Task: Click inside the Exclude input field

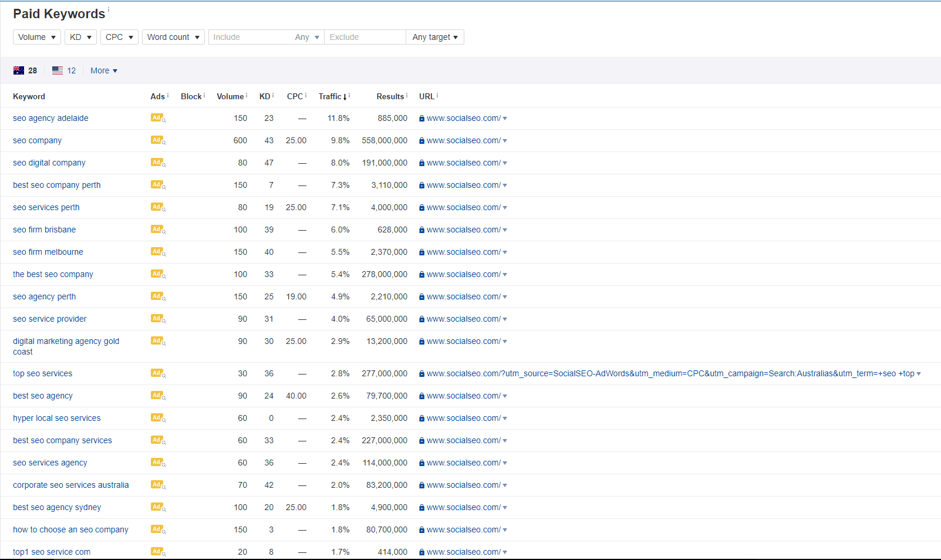Action: [365, 36]
